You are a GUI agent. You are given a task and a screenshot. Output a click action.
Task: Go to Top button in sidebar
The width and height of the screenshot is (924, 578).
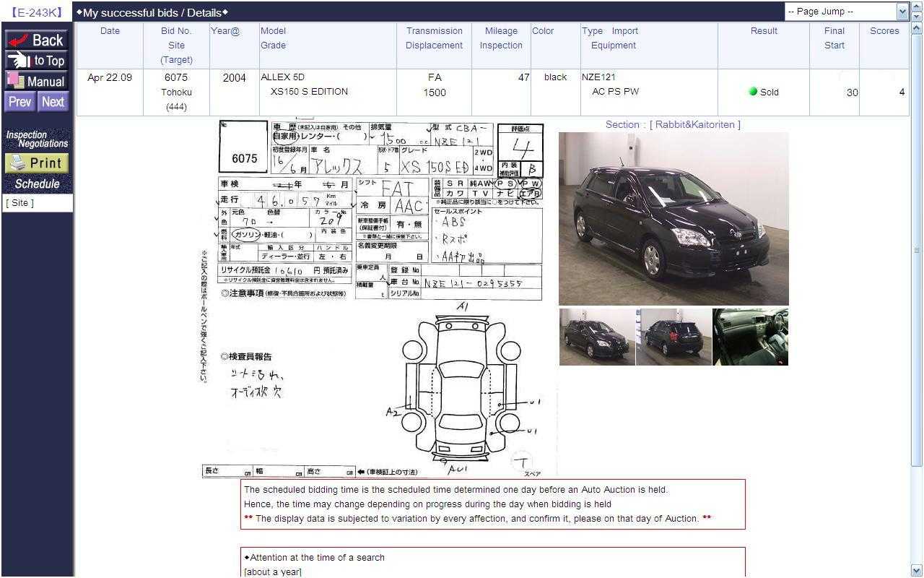37,61
